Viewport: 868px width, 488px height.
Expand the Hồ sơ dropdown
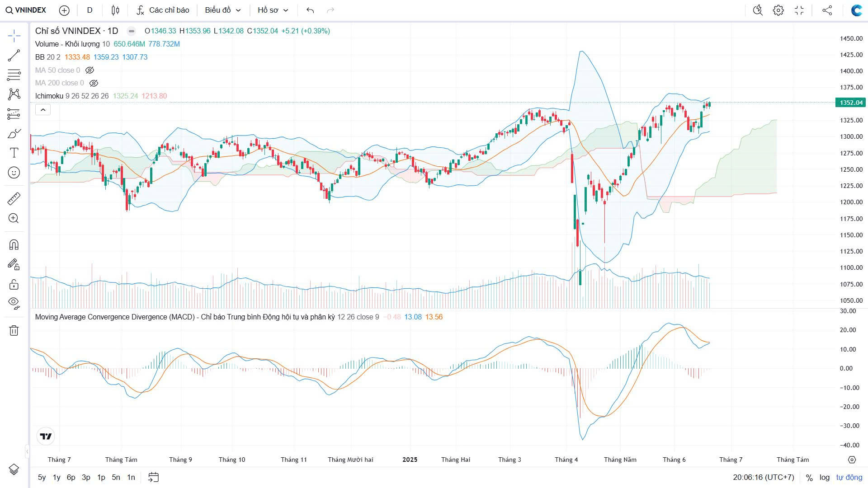click(x=273, y=10)
